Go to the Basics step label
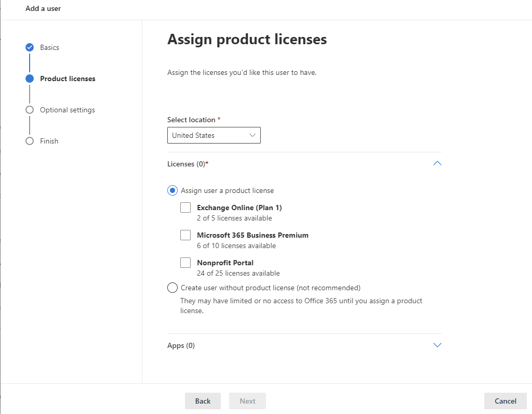The height and width of the screenshot is (414, 532). (49, 47)
